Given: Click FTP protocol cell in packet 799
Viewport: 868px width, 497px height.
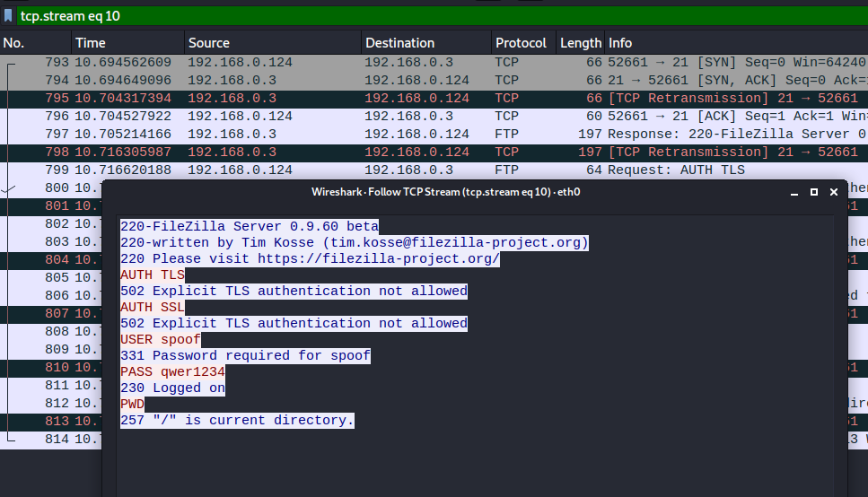Looking at the screenshot, I should [x=506, y=170].
